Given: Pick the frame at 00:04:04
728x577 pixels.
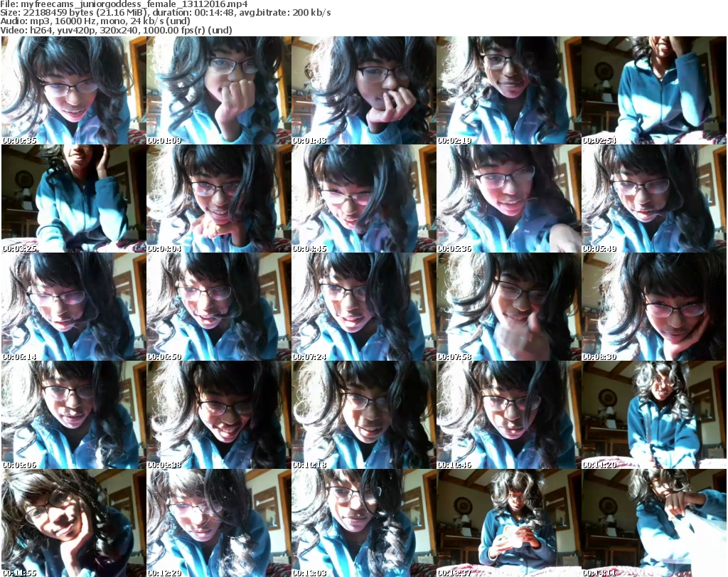Looking at the screenshot, I should 219,198.
